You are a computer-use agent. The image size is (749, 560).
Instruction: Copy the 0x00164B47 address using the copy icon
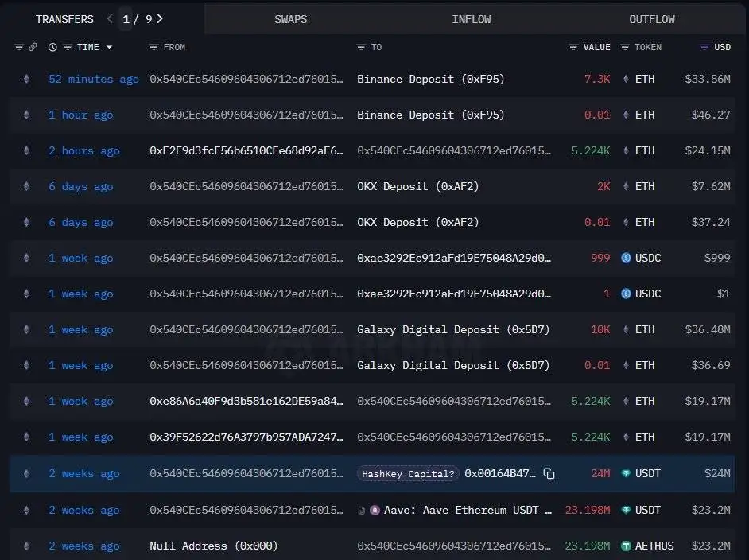point(549,473)
